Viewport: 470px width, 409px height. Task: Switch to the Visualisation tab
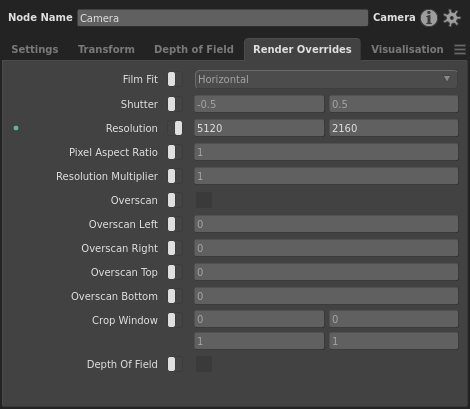[407, 49]
